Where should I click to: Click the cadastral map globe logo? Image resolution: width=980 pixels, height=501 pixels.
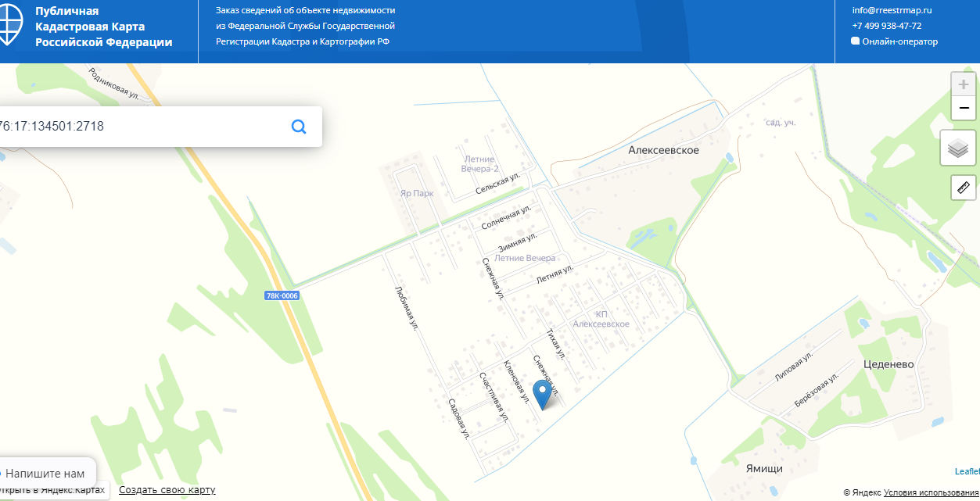coord(9,25)
